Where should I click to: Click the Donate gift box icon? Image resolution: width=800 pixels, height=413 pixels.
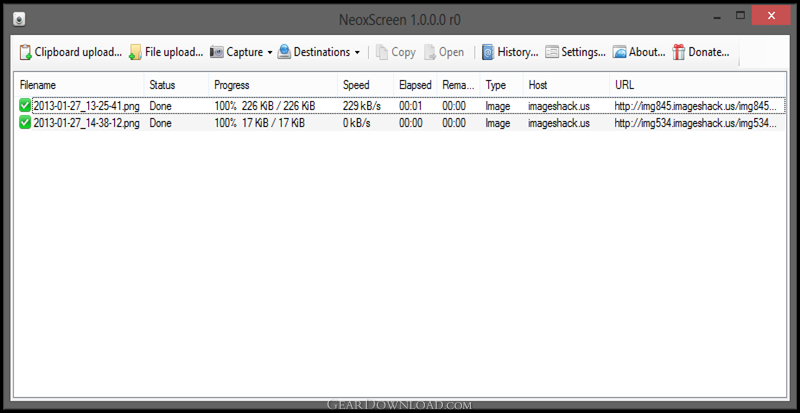click(679, 52)
